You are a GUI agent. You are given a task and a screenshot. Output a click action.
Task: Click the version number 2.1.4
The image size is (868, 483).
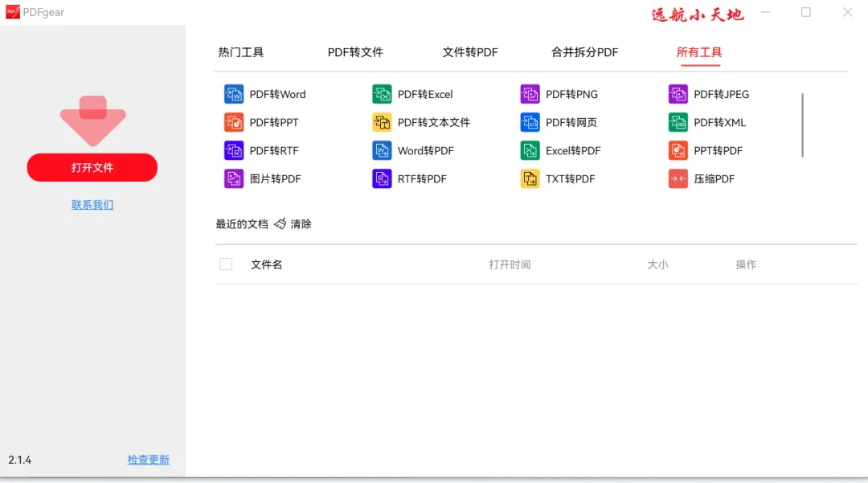pos(20,460)
